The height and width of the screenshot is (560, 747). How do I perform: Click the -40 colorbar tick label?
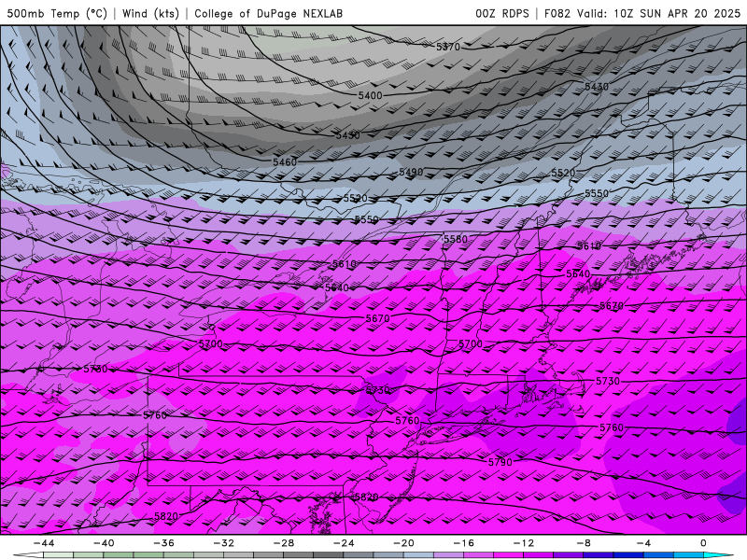pyautogui.click(x=104, y=543)
